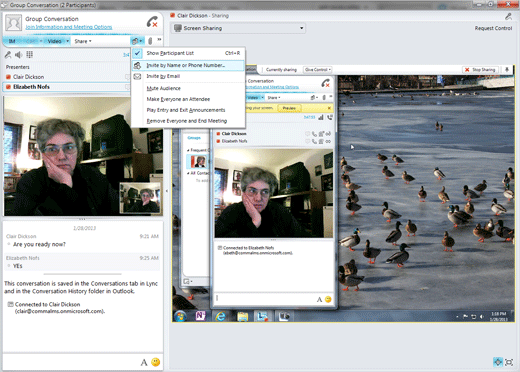Select Make Everyone an Attendee
This screenshot has width=520, height=372.
pyautogui.click(x=188, y=99)
